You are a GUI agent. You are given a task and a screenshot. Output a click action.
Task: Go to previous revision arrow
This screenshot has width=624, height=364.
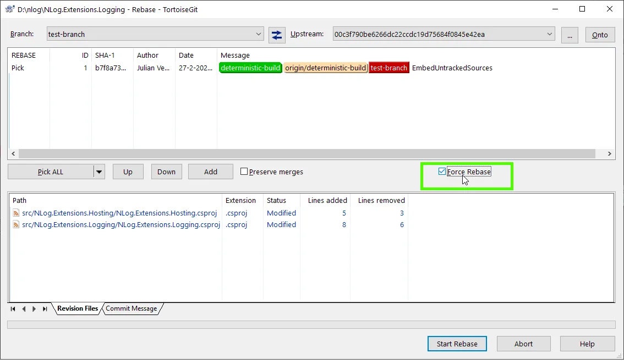pyautogui.click(x=24, y=308)
